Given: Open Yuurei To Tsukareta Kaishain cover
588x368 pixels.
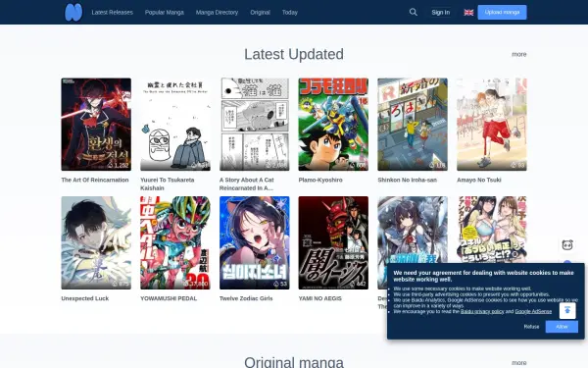Looking at the screenshot, I should pyautogui.click(x=175, y=125).
